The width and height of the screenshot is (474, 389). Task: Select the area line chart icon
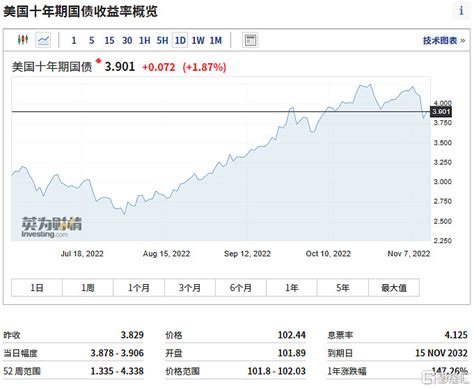point(43,40)
